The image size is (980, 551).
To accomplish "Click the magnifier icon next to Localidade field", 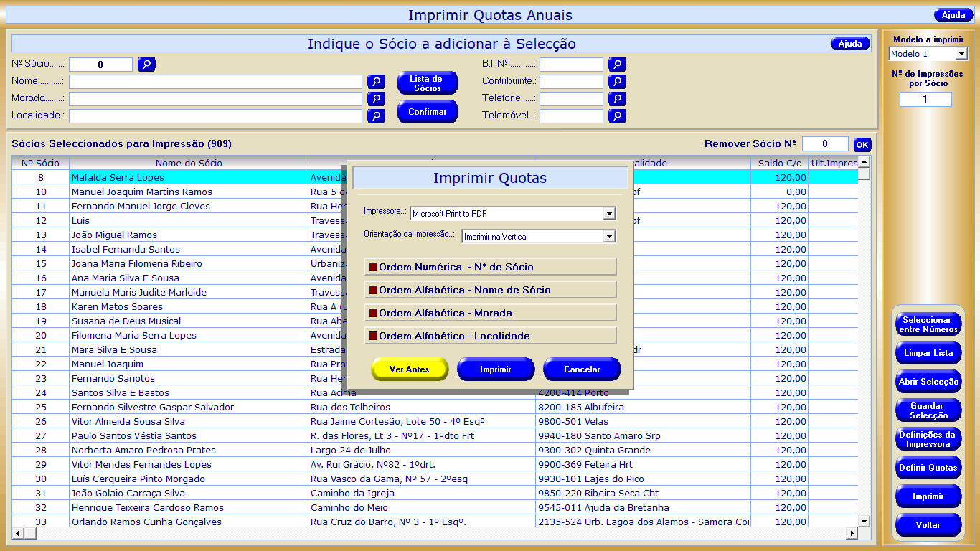I will click(376, 116).
